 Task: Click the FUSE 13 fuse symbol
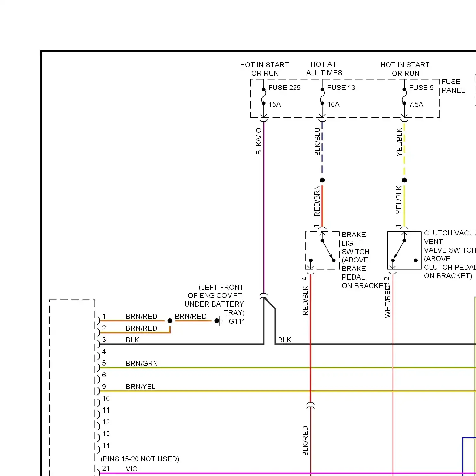click(322, 96)
